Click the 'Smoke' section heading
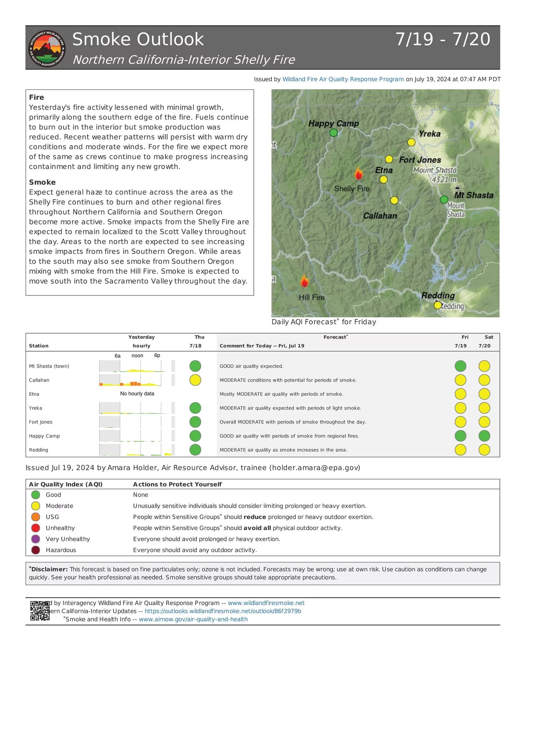535x756 pixels. (x=42, y=182)
